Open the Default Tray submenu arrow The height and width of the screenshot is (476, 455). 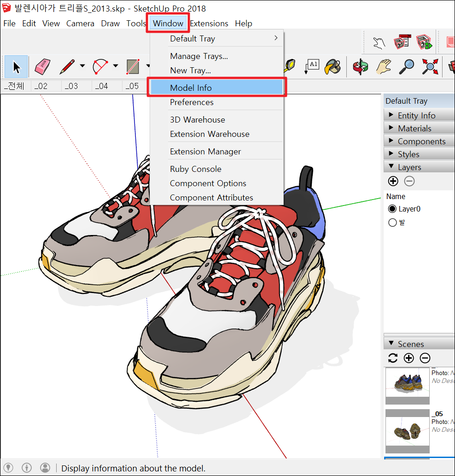[x=276, y=38]
